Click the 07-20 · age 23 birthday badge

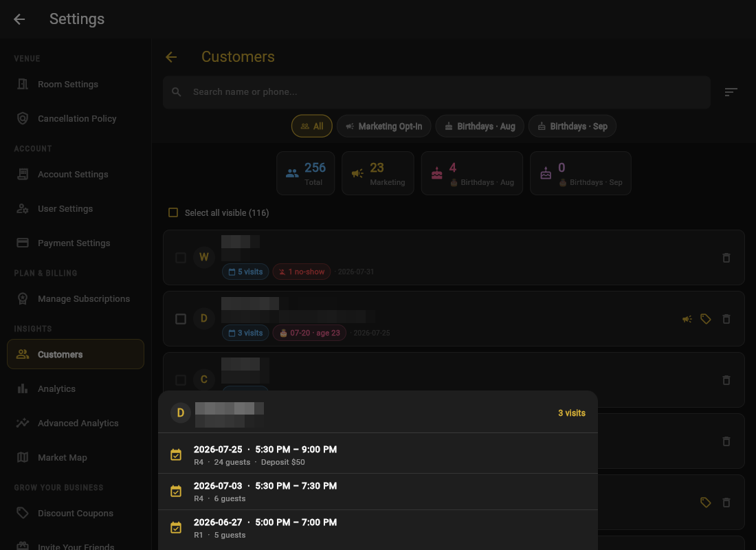point(309,333)
